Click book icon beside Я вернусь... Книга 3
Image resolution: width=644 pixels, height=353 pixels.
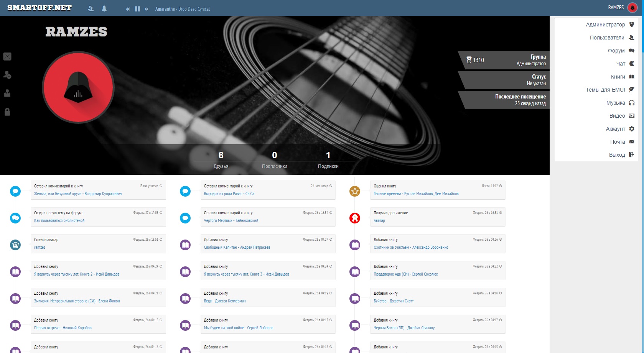pos(185,271)
